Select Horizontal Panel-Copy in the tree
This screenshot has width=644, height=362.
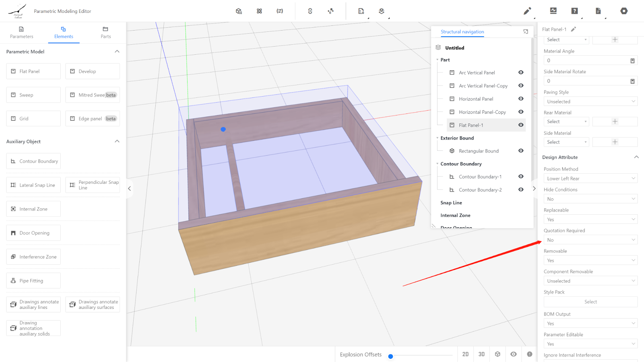[482, 112]
